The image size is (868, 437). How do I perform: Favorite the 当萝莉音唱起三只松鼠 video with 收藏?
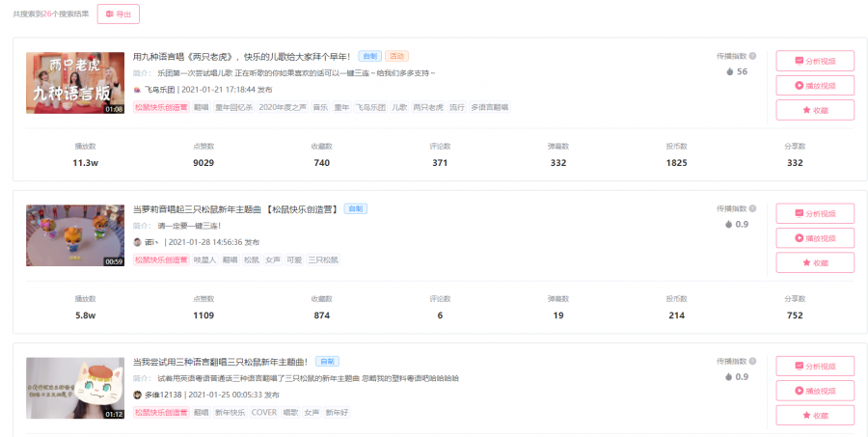(x=815, y=262)
